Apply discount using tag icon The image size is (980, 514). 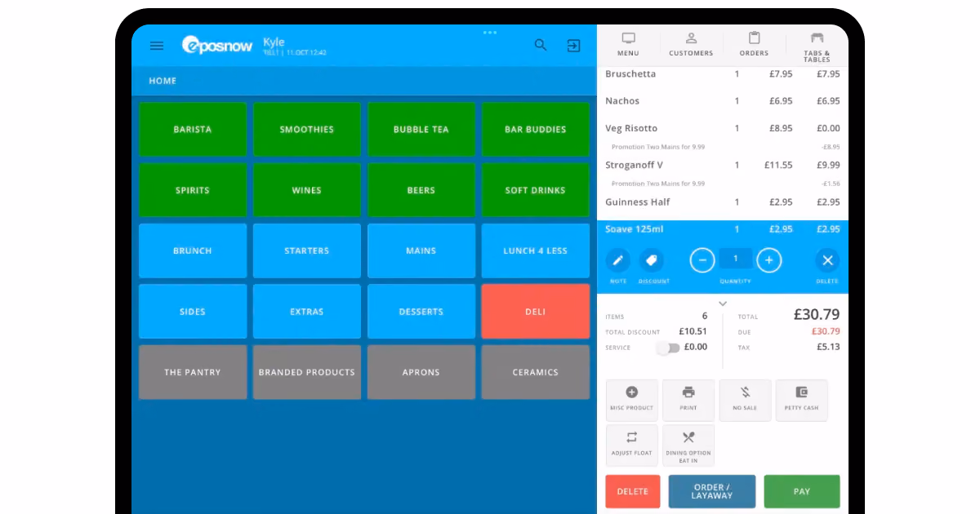tap(652, 260)
